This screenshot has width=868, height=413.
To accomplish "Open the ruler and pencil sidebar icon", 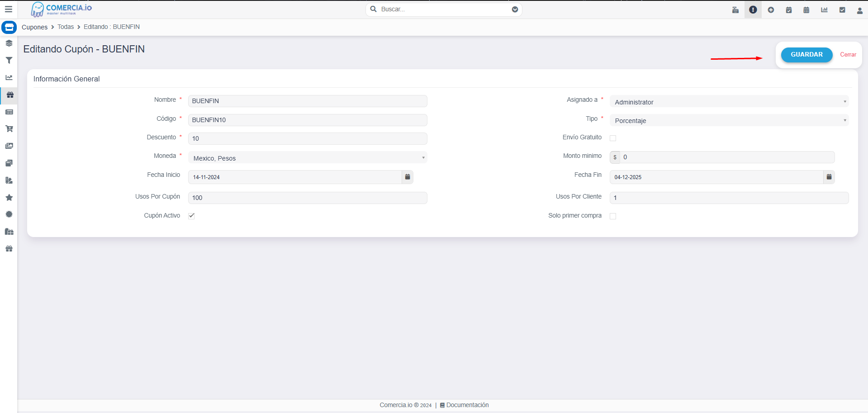I will click(x=9, y=180).
